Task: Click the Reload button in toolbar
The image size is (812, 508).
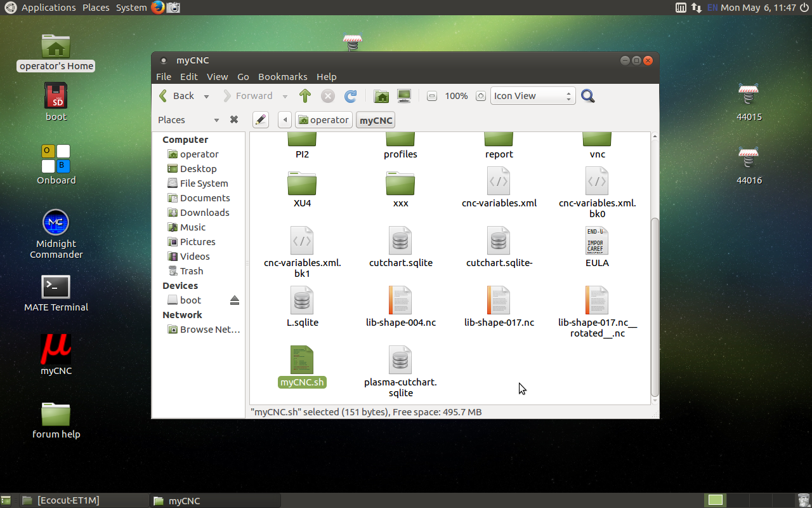Action: click(x=350, y=96)
